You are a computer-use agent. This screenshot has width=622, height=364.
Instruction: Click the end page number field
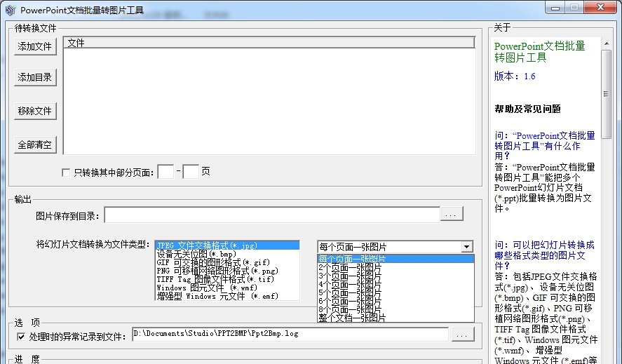click(x=191, y=172)
